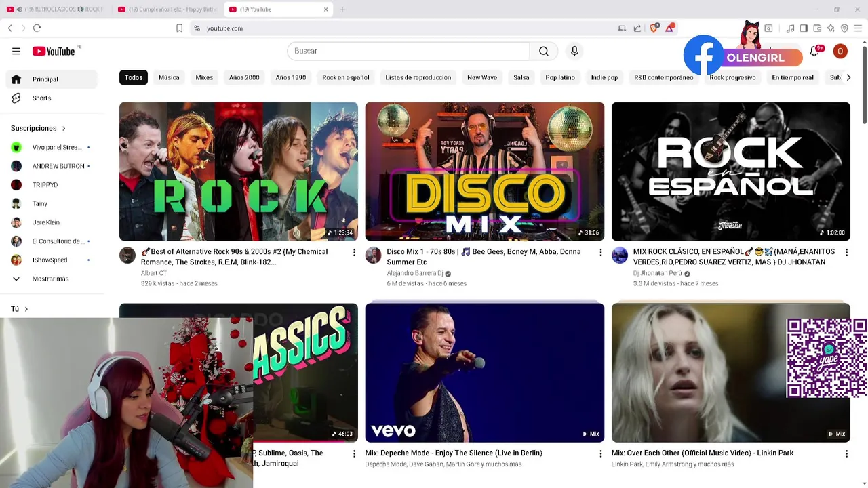Bookmark this page icon
The height and width of the screenshot is (488, 868).
(x=179, y=28)
